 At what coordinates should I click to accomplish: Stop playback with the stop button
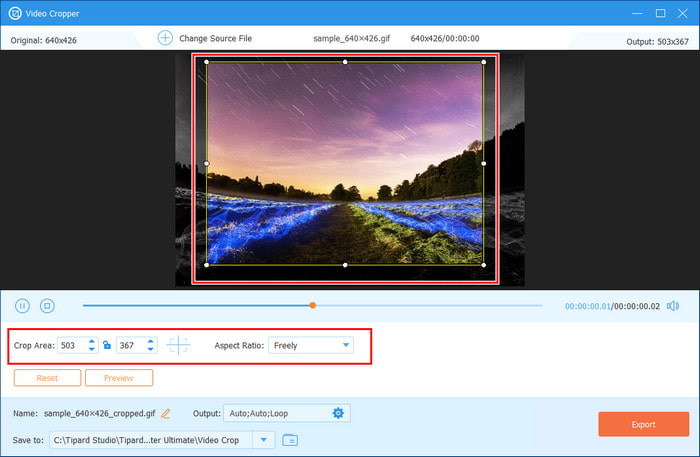tap(47, 306)
